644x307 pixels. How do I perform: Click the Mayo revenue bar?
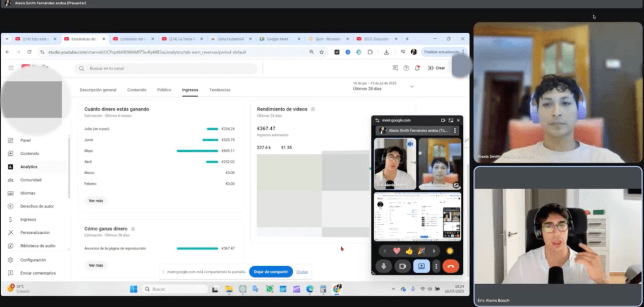tap(197, 151)
